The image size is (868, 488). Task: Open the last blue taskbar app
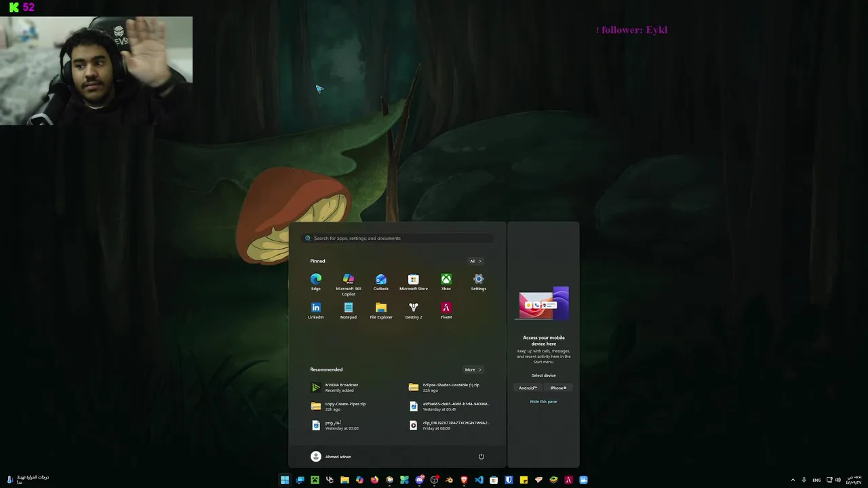point(583,480)
